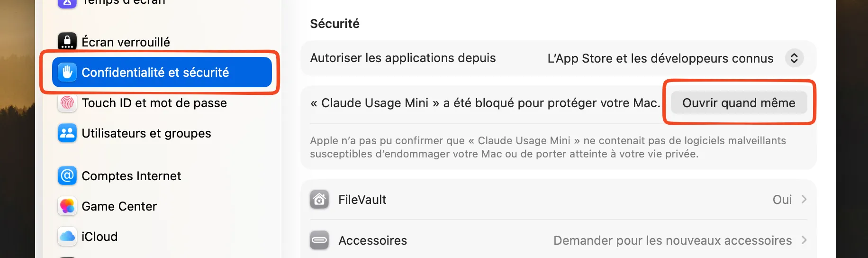Image resolution: width=868 pixels, height=258 pixels.
Task: Click the Ouvrir quand même button
Action: [739, 103]
